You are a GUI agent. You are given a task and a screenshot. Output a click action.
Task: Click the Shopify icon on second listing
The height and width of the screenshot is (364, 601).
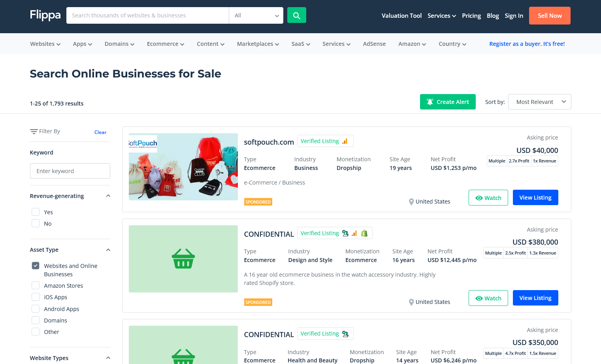pyautogui.click(x=364, y=233)
